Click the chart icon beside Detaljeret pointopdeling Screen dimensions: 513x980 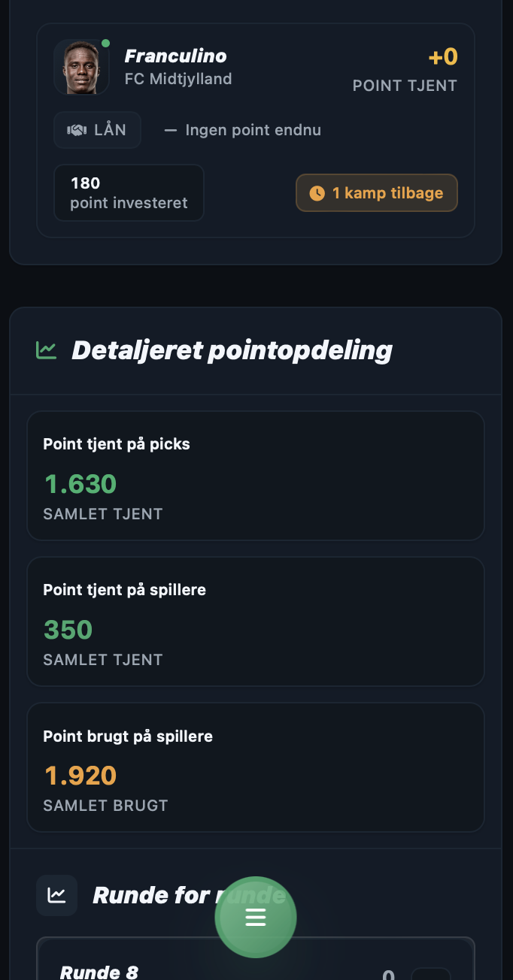click(47, 350)
